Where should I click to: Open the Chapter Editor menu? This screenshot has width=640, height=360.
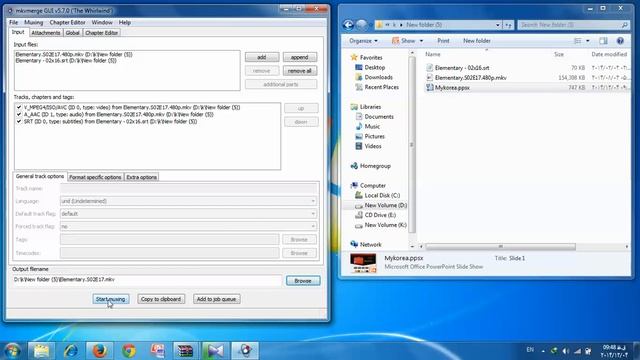click(x=67, y=22)
